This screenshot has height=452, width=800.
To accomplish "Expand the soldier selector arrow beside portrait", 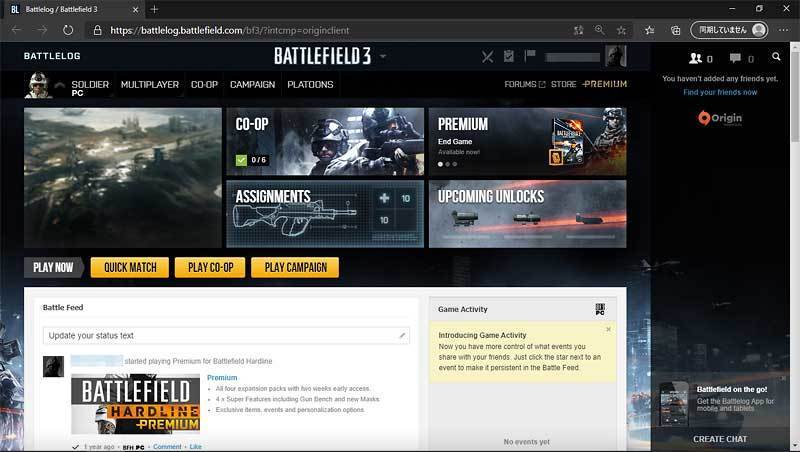I will pos(60,85).
